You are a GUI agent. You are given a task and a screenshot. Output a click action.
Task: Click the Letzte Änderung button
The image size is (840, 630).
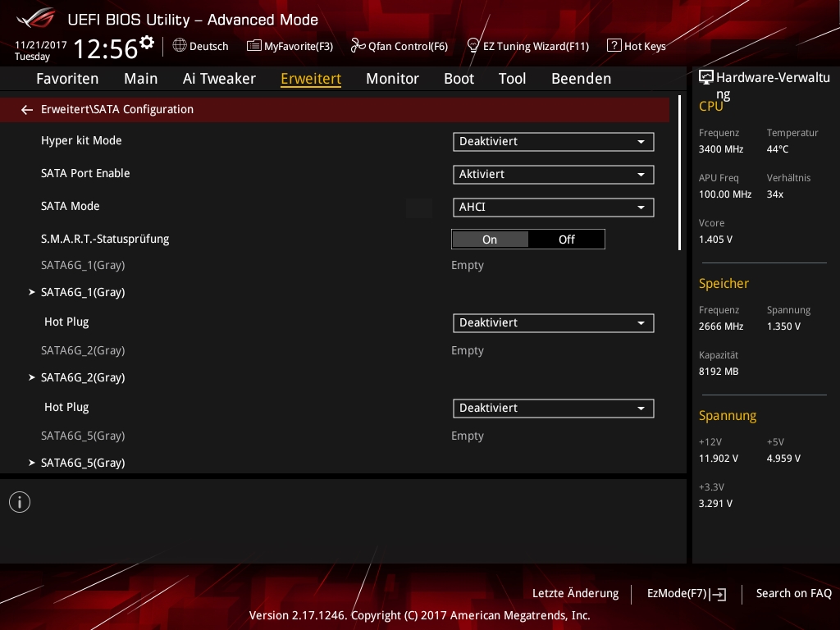575,593
